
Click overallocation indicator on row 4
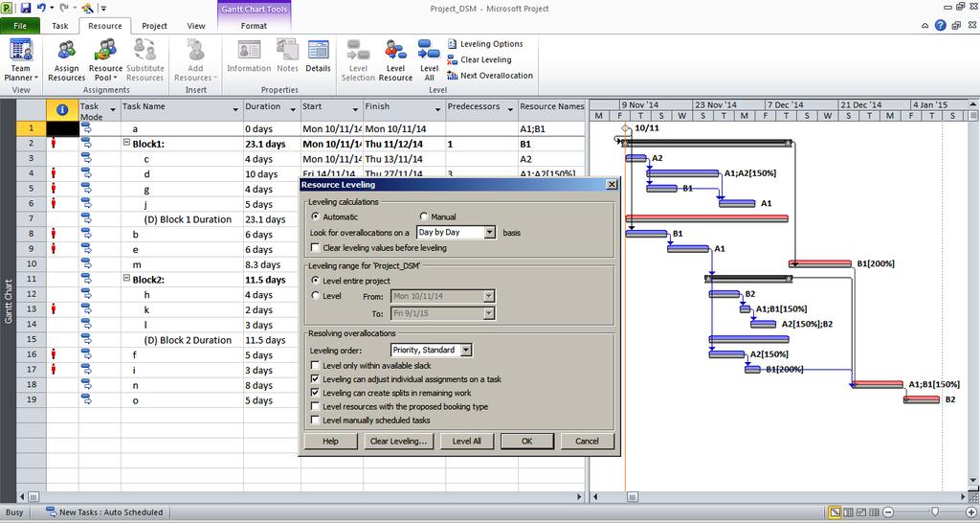tap(54, 173)
